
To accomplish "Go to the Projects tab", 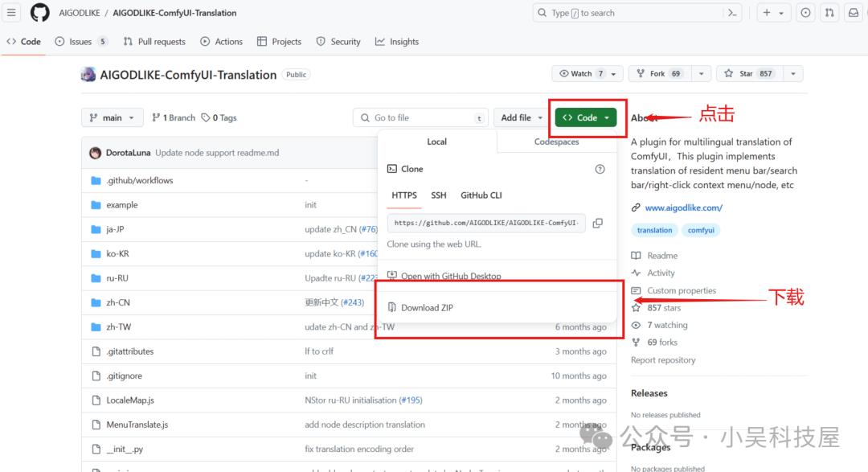I will pyautogui.click(x=280, y=42).
